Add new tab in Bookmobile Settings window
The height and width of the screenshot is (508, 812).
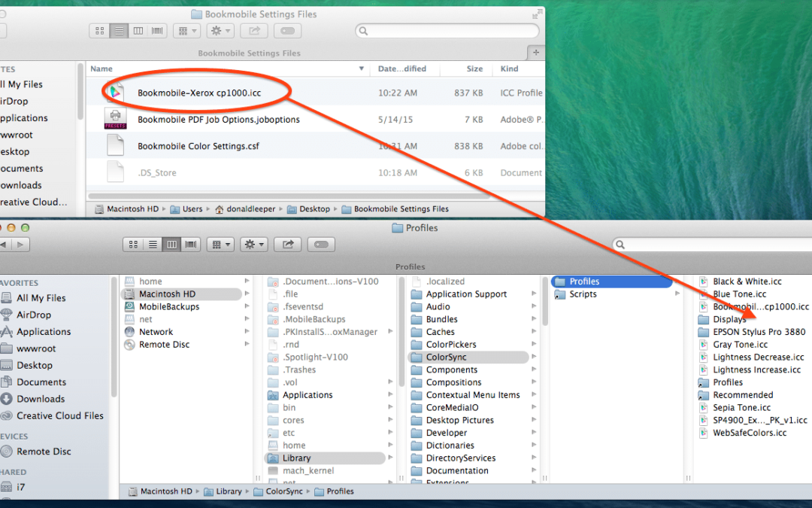(x=536, y=53)
